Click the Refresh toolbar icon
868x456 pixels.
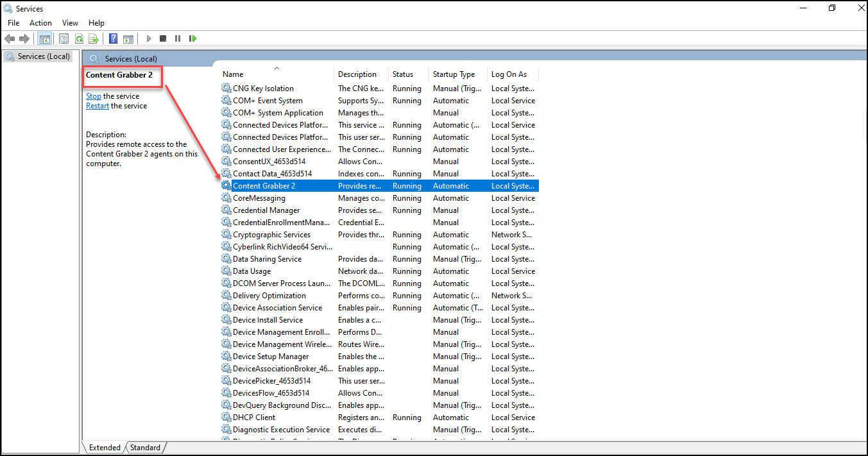click(x=79, y=38)
